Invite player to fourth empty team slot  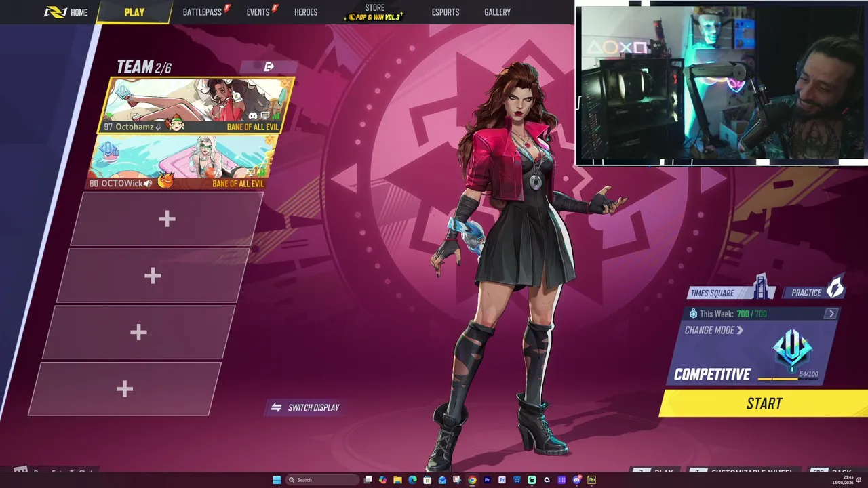[x=124, y=388]
